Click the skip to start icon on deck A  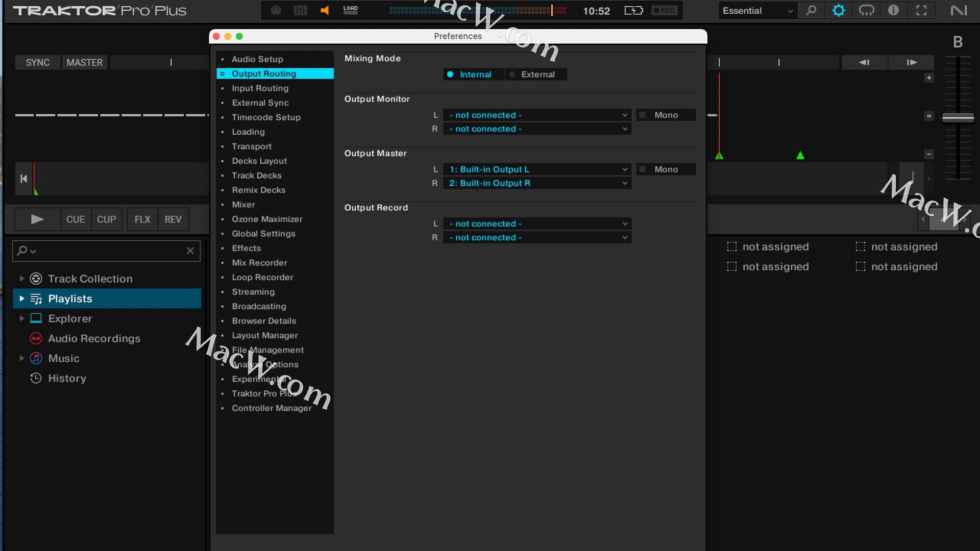(23, 179)
